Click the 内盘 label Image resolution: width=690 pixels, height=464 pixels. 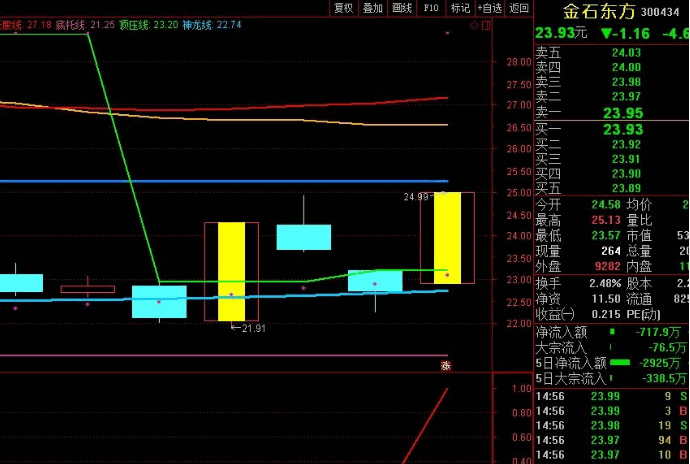tap(639, 266)
